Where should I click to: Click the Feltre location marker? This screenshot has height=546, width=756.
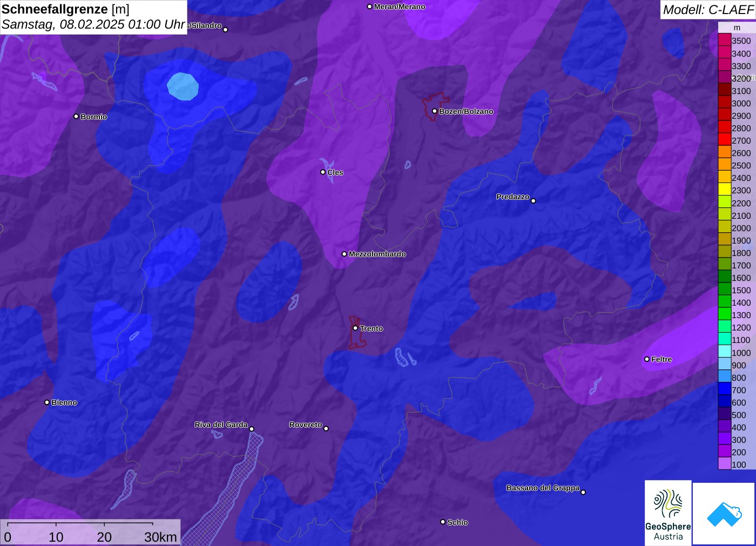[x=647, y=359]
